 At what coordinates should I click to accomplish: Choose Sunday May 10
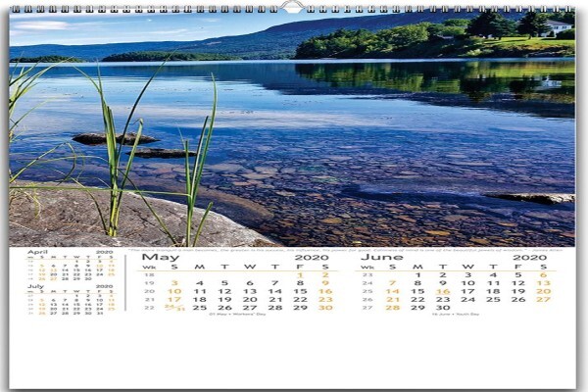[x=174, y=292]
